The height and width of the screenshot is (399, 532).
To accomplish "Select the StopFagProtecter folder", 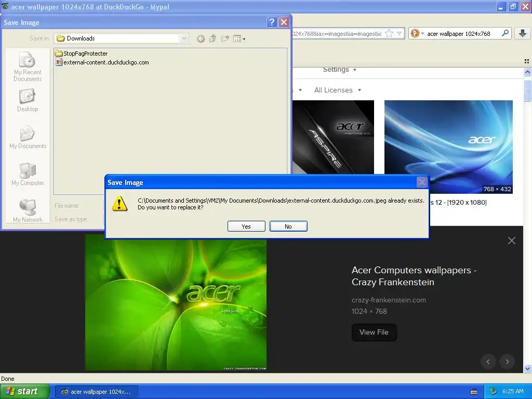I will (82, 54).
